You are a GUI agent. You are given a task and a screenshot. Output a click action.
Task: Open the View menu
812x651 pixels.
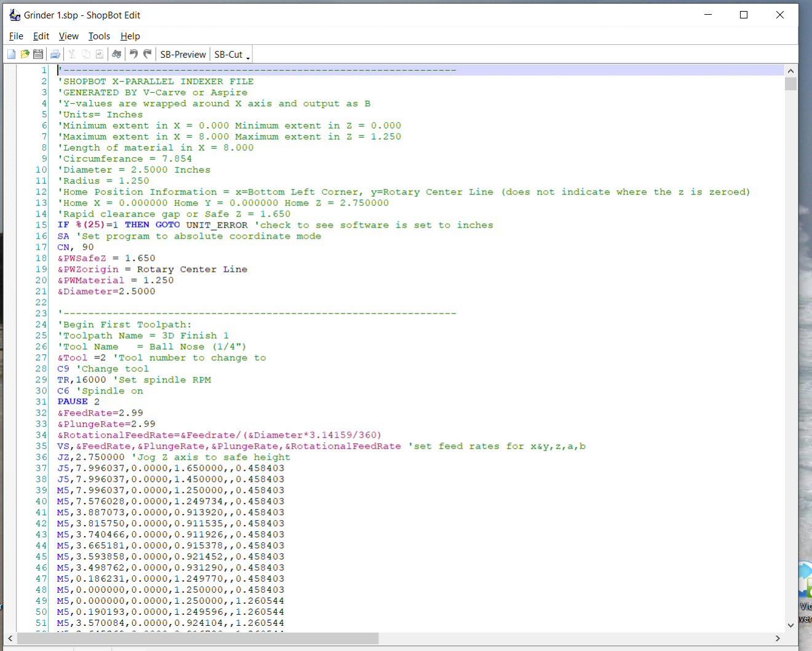(68, 36)
